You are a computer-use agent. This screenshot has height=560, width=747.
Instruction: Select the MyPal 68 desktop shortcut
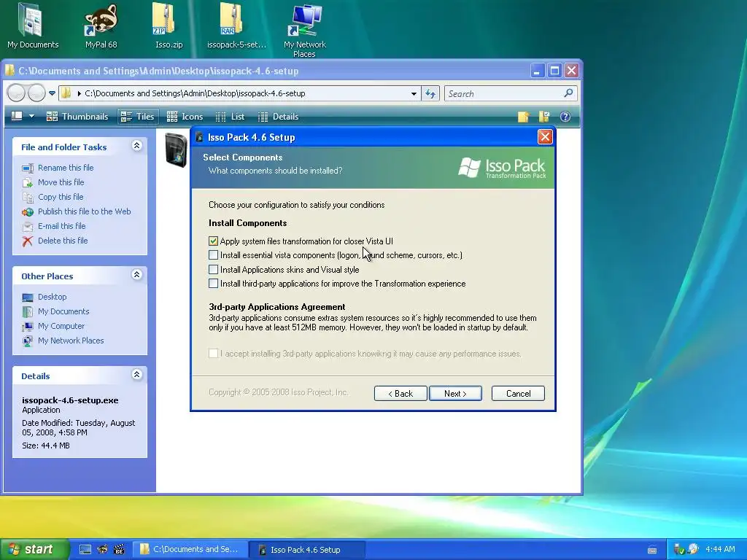pos(101,26)
